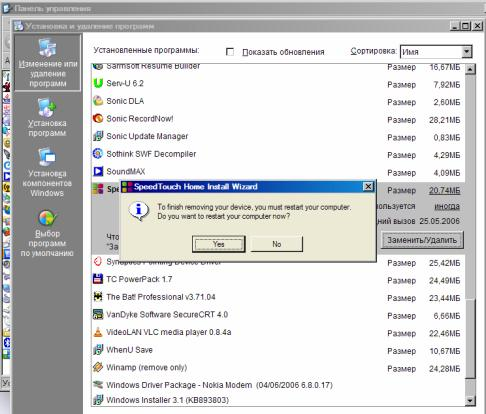Select VanDyke Software SecureCRT 4.0 entry
The image size is (486, 414).
pyautogui.click(x=278, y=315)
